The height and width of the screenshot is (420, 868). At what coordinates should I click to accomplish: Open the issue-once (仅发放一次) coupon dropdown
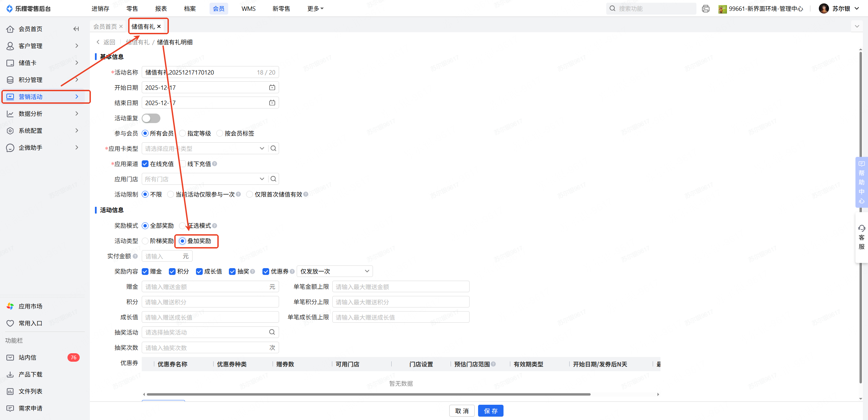pyautogui.click(x=334, y=271)
